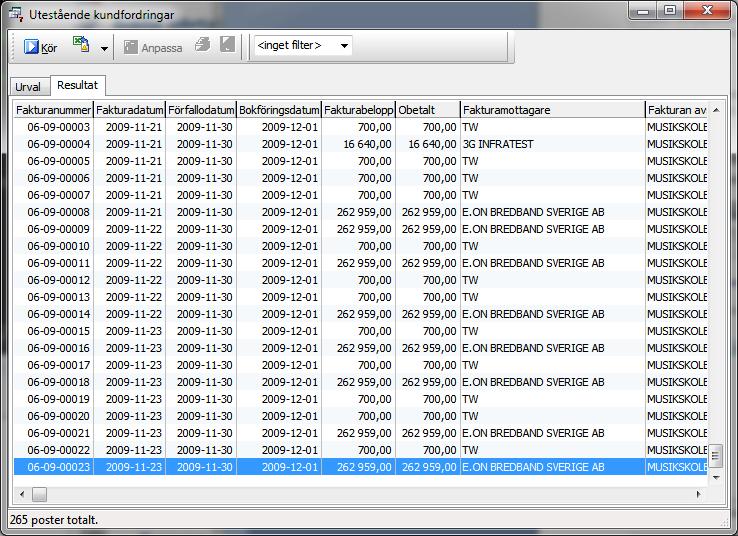738x536 pixels.
Task: Click the Anpassa customize button
Action: 153,47
